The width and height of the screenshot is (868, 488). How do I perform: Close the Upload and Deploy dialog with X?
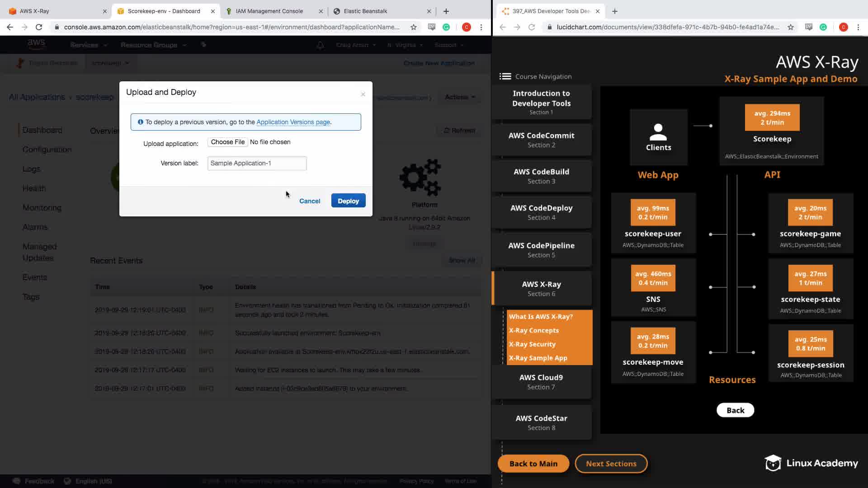point(363,94)
